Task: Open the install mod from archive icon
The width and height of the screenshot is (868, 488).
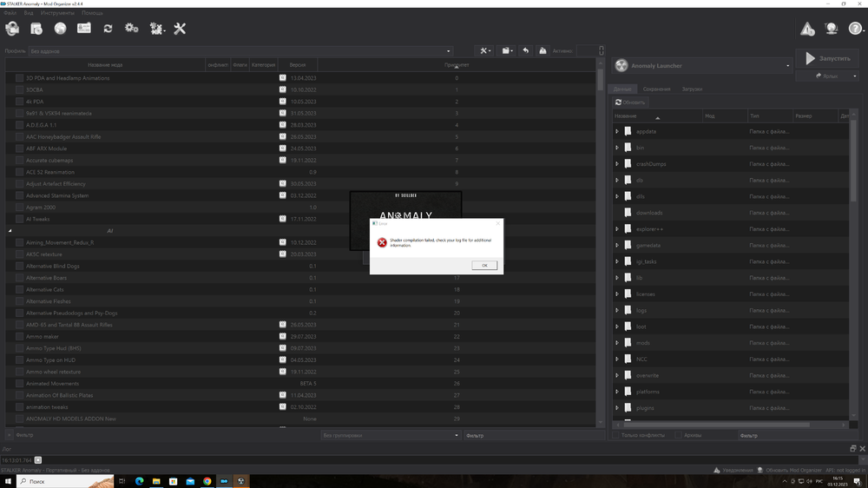Action: [36, 29]
